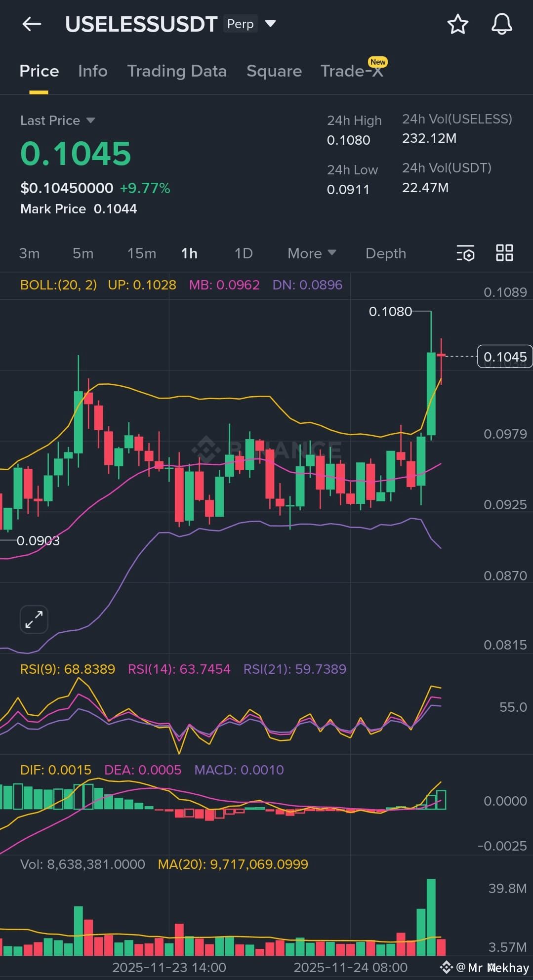Open the Square tab
The image size is (533, 980).
[x=274, y=71]
